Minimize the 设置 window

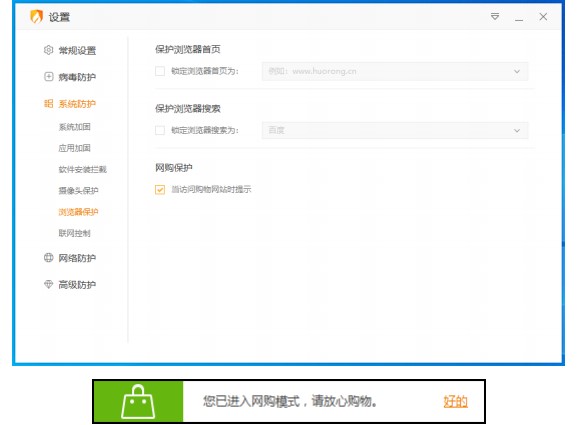point(519,19)
